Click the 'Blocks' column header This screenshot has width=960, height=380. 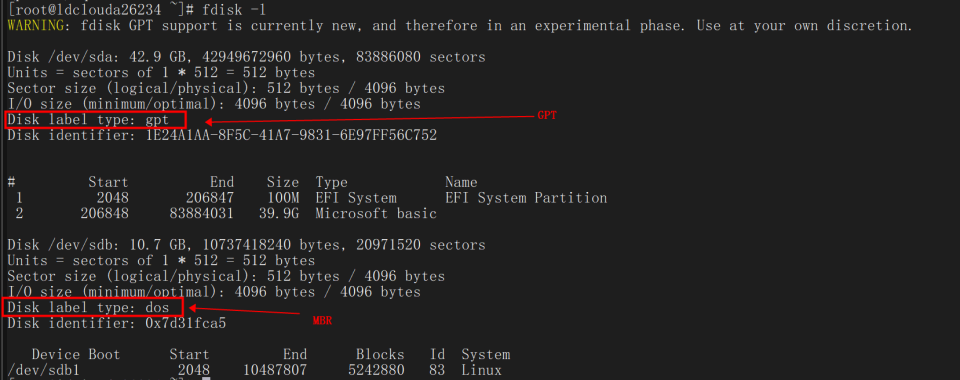380,354
